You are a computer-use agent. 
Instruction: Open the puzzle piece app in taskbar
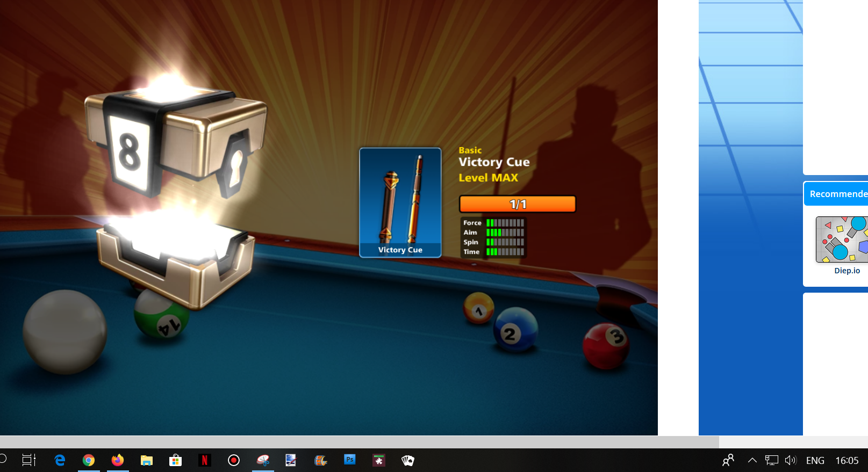point(379,460)
